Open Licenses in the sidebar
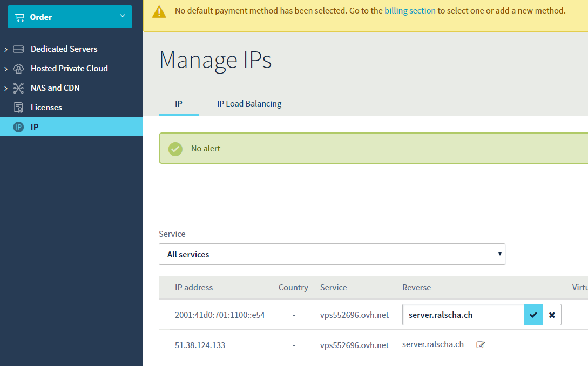The height and width of the screenshot is (366, 588). coord(46,108)
